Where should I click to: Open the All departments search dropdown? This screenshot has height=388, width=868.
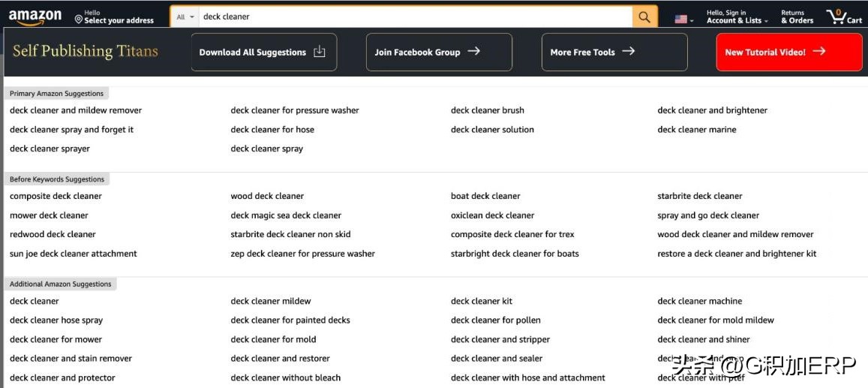[185, 17]
